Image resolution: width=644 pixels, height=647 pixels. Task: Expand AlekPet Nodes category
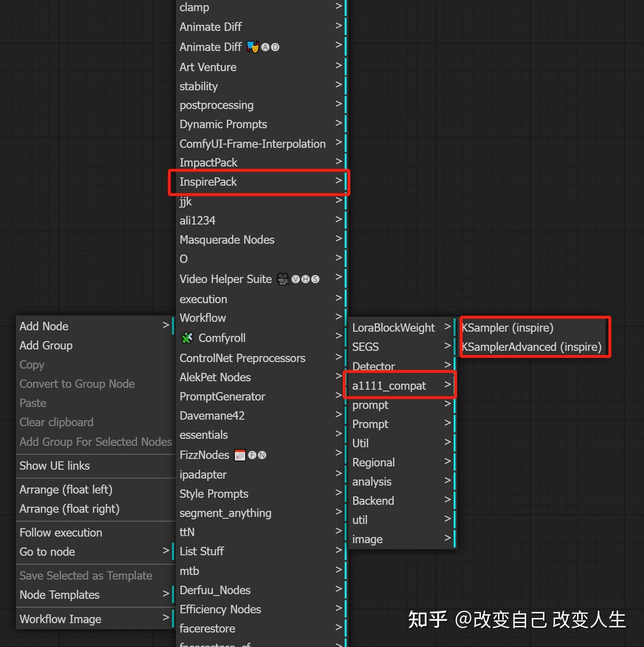(x=261, y=377)
